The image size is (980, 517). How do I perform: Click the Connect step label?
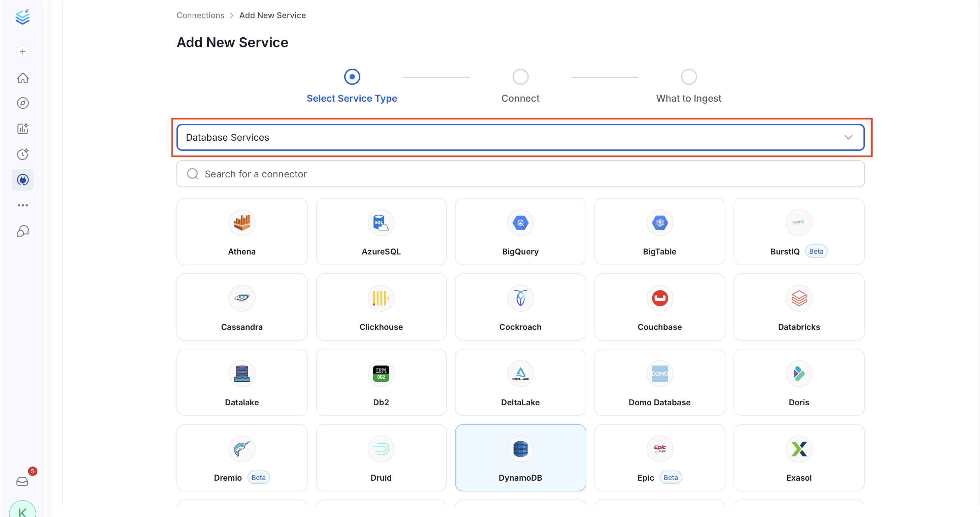point(520,99)
